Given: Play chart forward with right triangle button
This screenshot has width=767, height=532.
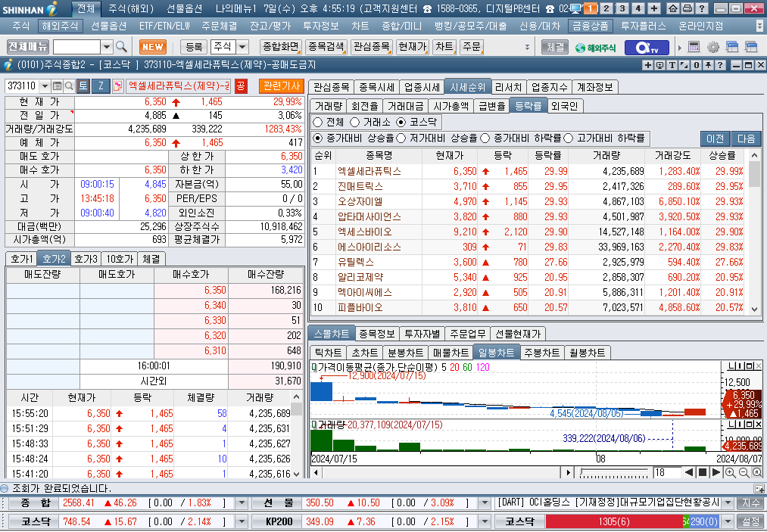Looking at the screenshot, I should click(x=716, y=472).
